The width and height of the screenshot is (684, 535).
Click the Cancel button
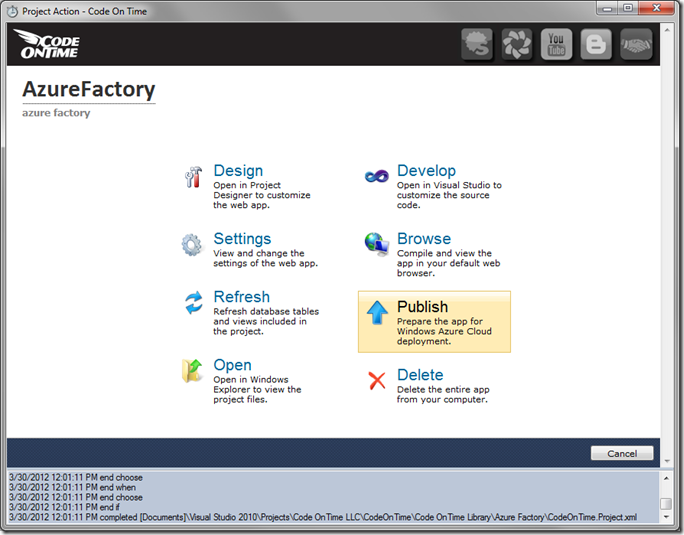coord(622,453)
